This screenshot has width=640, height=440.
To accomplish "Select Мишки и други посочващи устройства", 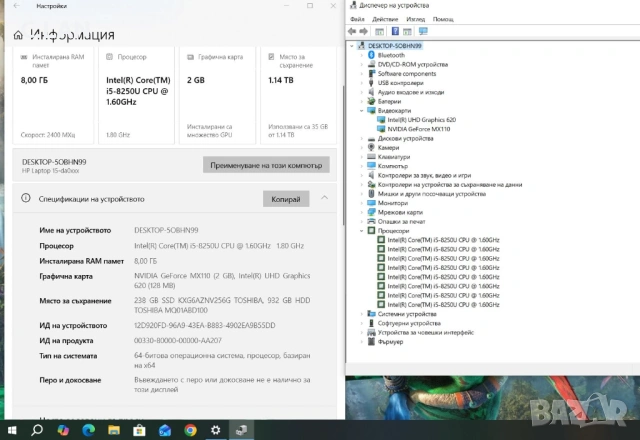I will click(x=432, y=194).
